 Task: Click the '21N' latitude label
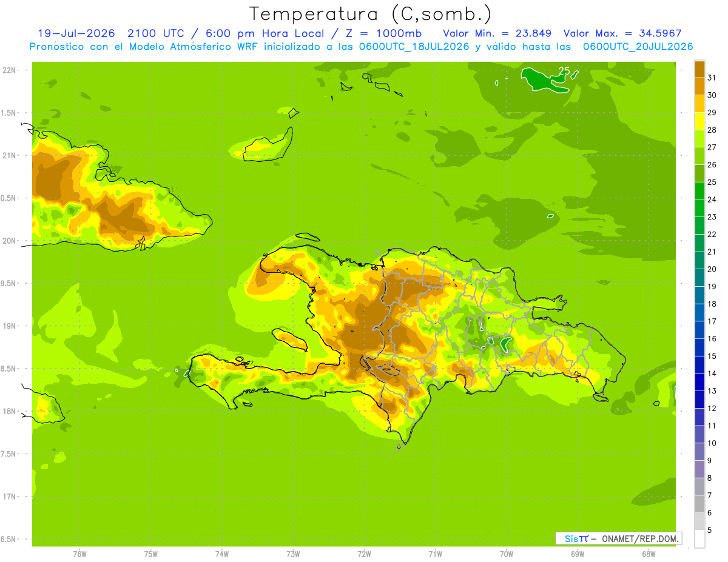(10, 156)
